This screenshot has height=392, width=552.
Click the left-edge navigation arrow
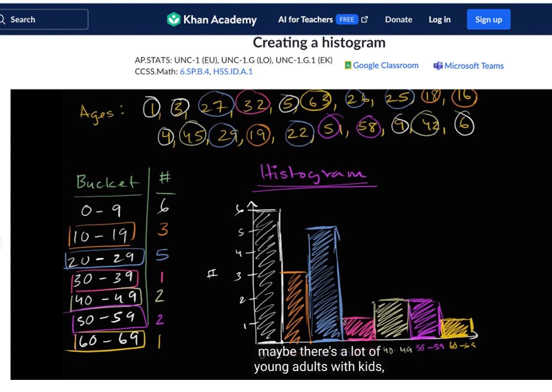point(2,243)
